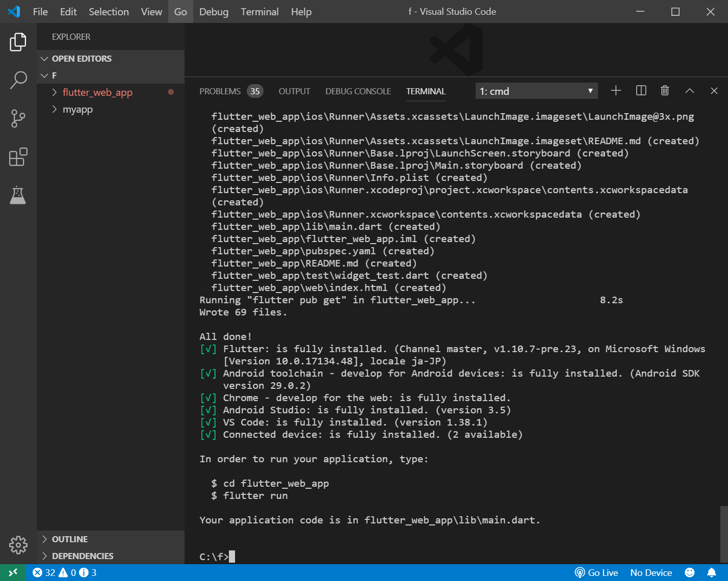
Task: Open the Manage gear settings
Action: [18, 545]
